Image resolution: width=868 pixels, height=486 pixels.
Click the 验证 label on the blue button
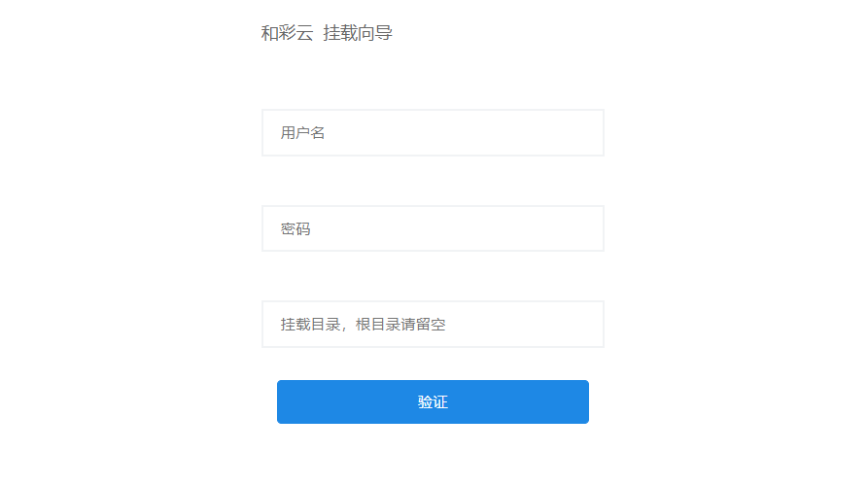point(433,402)
